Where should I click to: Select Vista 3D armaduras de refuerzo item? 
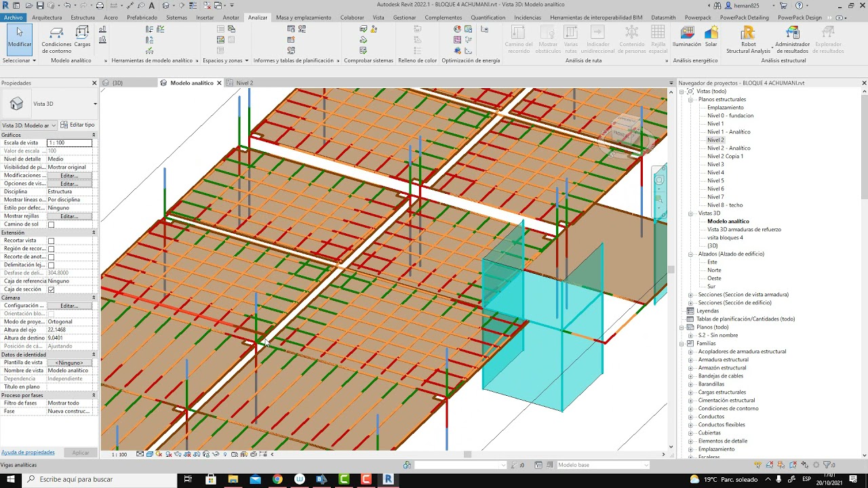[x=744, y=230]
